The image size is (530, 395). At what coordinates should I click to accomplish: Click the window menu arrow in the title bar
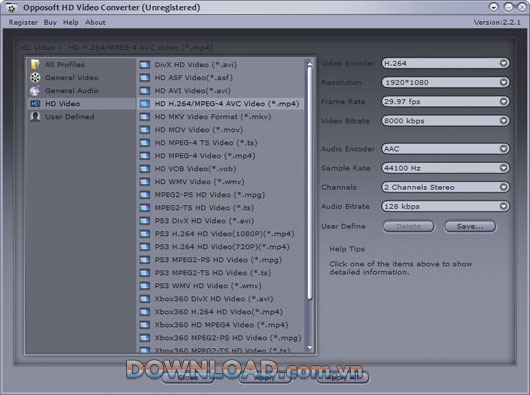[x=493, y=7]
